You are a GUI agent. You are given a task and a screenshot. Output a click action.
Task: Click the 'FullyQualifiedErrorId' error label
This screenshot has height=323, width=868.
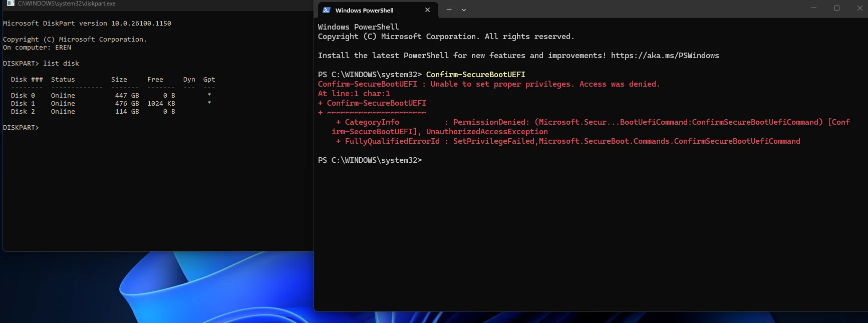pyautogui.click(x=392, y=141)
